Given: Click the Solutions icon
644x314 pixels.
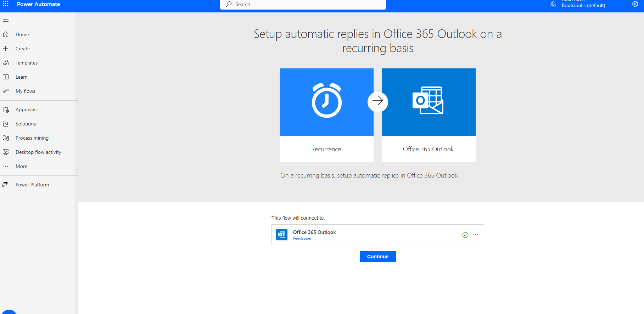Looking at the screenshot, I should [6, 124].
